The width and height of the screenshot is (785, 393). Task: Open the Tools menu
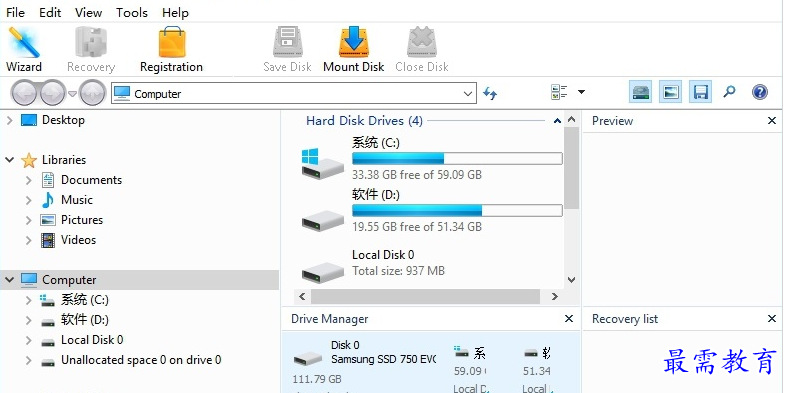point(132,13)
